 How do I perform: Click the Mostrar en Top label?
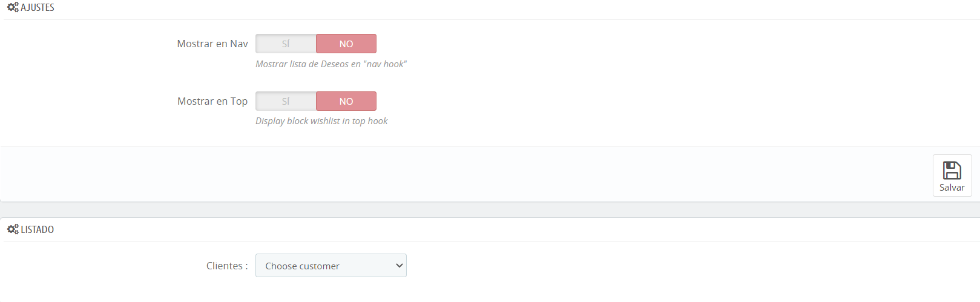coord(212,101)
